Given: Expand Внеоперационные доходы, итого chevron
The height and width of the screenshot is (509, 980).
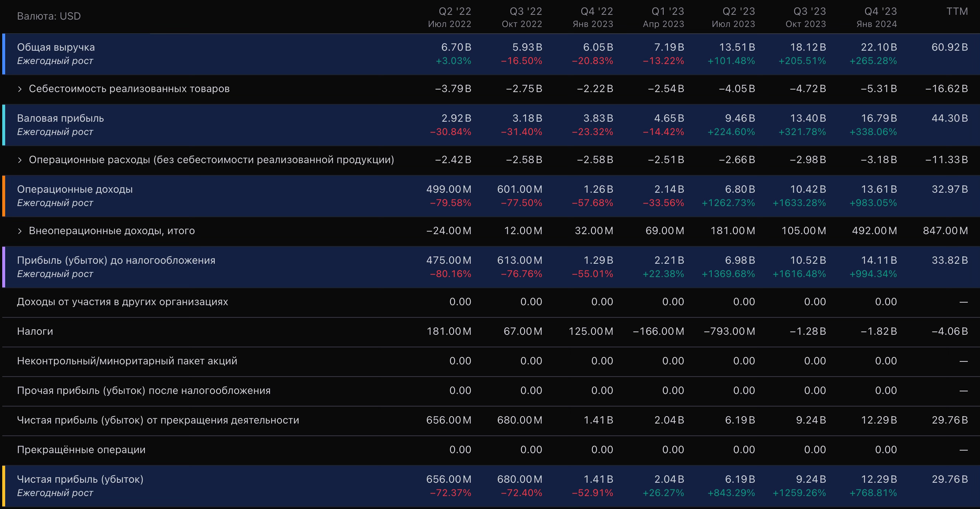Looking at the screenshot, I should click(x=20, y=231).
